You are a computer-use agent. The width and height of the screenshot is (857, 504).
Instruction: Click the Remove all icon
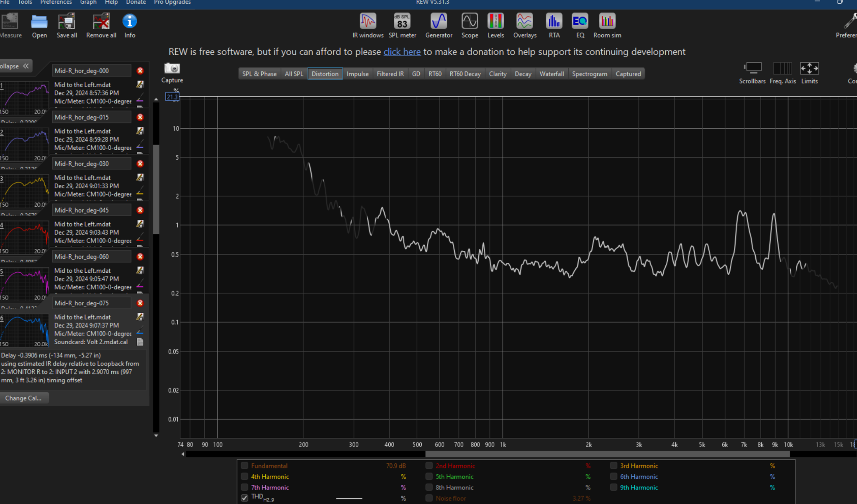[101, 26]
